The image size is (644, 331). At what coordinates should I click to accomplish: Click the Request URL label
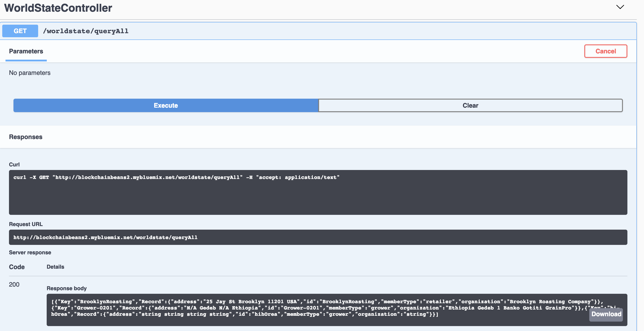(x=26, y=224)
